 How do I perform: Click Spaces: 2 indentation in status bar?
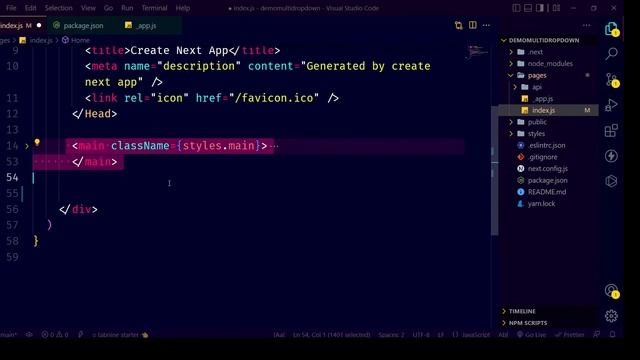coord(391,335)
